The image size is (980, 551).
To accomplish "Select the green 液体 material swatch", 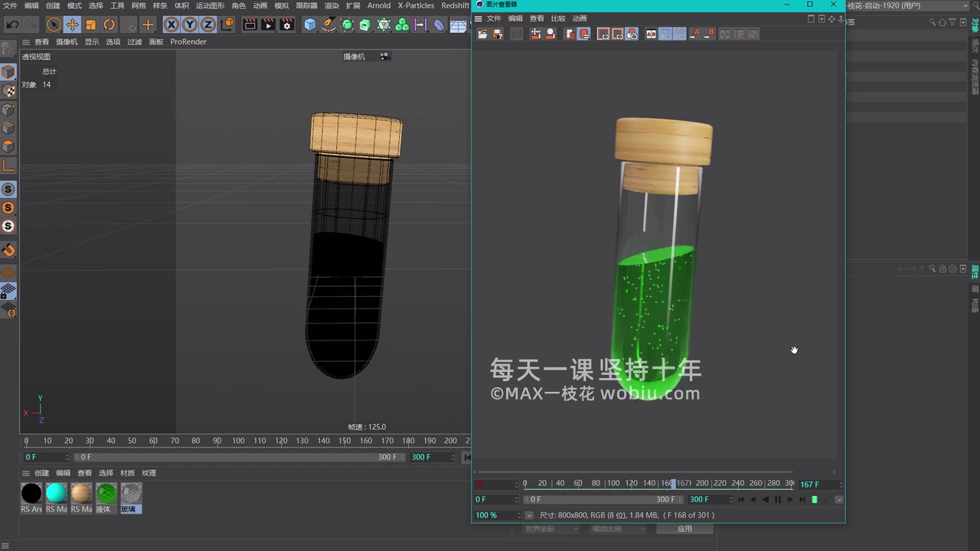I will (106, 494).
